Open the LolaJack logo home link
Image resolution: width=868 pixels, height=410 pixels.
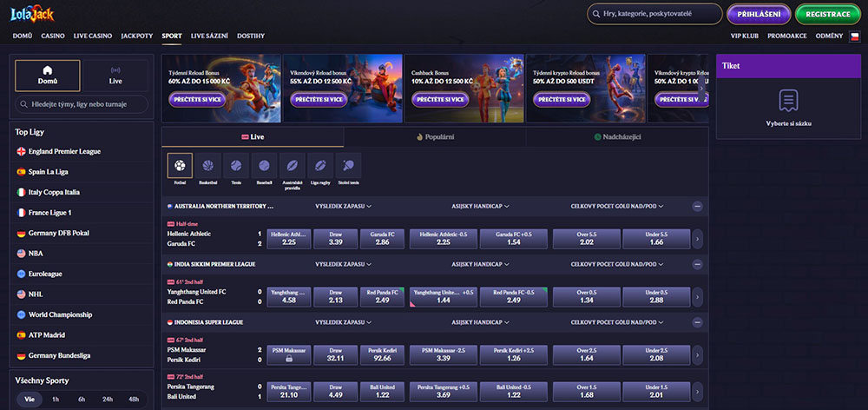point(32,14)
